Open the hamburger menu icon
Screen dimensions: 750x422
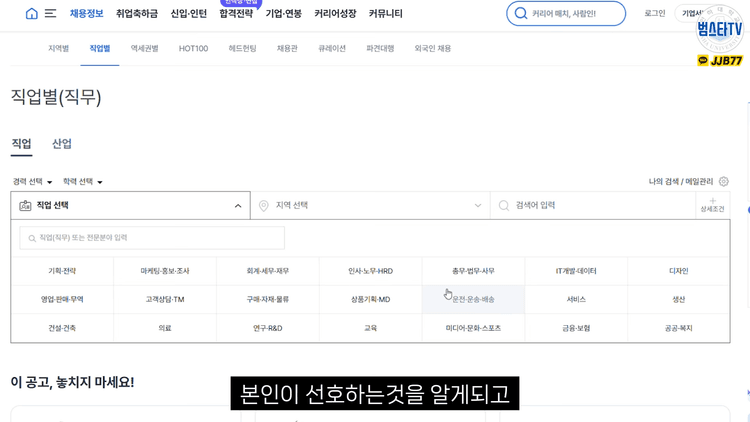tap(50, 14)
